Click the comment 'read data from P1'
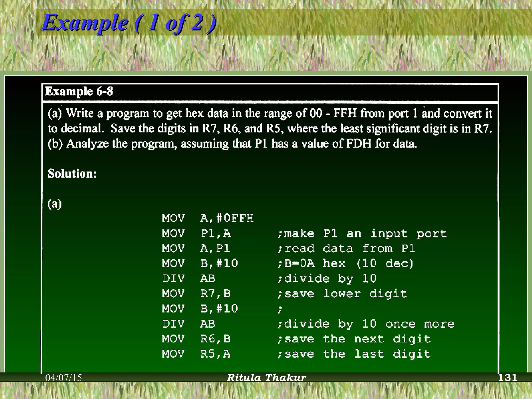 pyautogui.click(x=346, y=249)
